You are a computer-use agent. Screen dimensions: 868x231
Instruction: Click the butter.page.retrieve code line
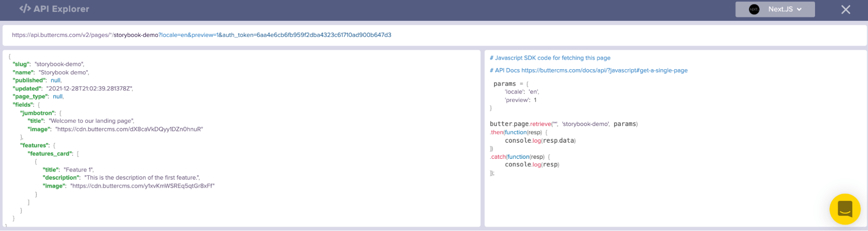coord(564,124)
